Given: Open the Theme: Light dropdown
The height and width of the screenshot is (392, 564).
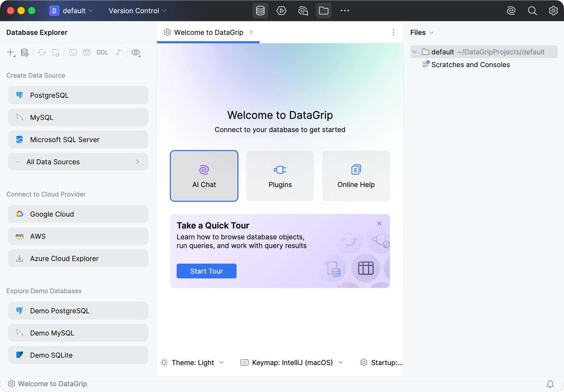Looking at the screenshot, I should [192, 363].
